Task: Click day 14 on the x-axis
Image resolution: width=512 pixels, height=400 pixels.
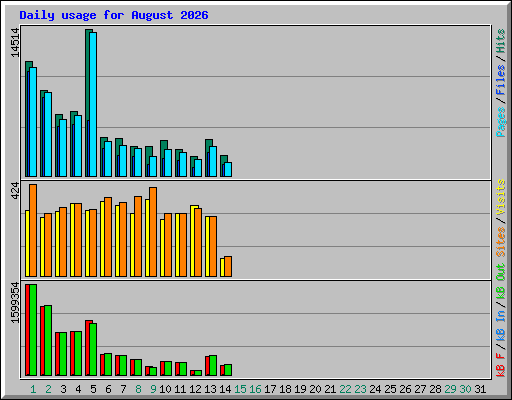Action: coord(225,389)
